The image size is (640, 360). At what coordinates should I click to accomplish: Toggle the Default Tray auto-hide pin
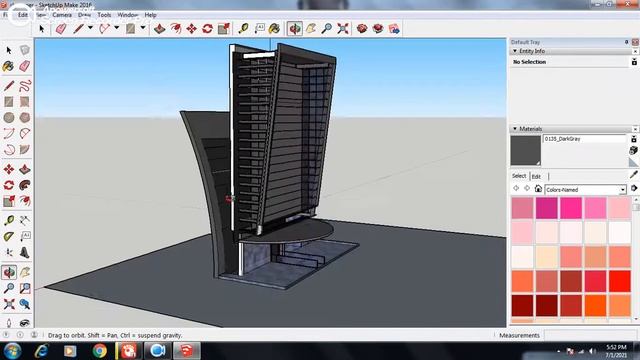tap(627, 42)
